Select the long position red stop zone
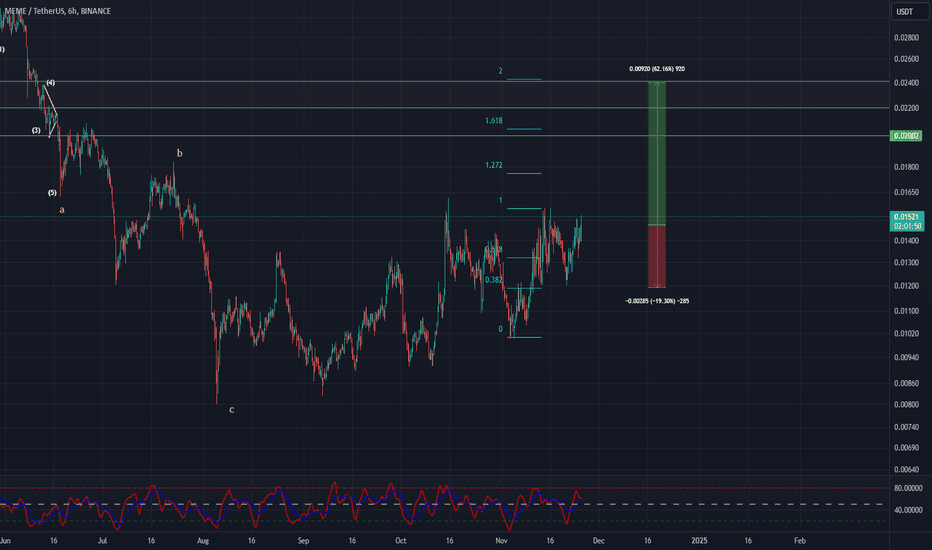 [657, 256]
